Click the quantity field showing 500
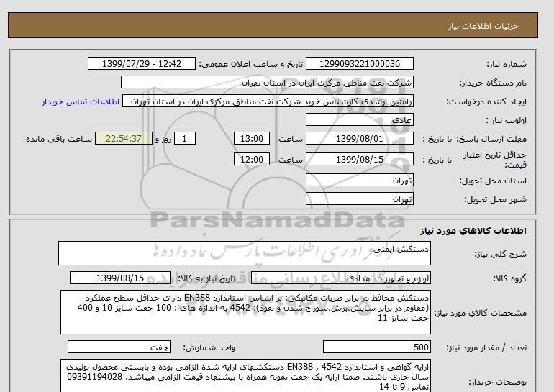The height and width of the screenshot is (392, 554). pyautogui.click(x=376, y=347)
